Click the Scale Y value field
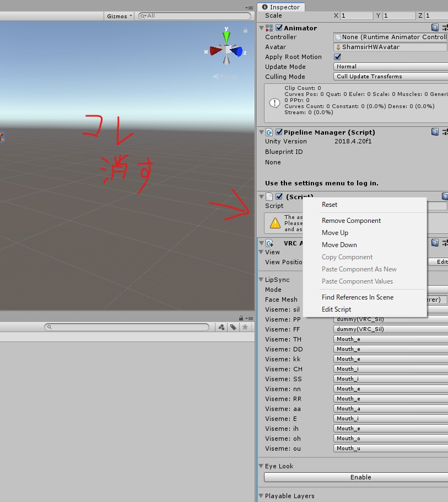This screenshot has width=448, height=502. 399,15
